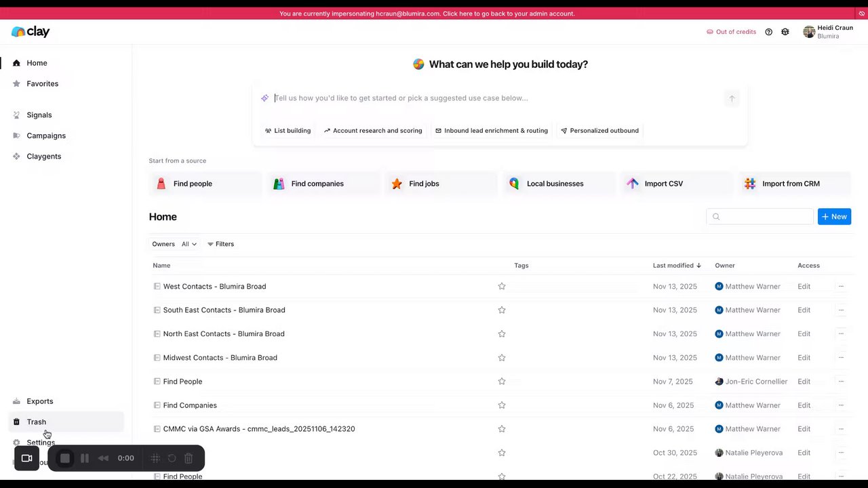Viewport: 868px width, 488px height.
Task: Stop the screen recording
Action: (65, 458)
